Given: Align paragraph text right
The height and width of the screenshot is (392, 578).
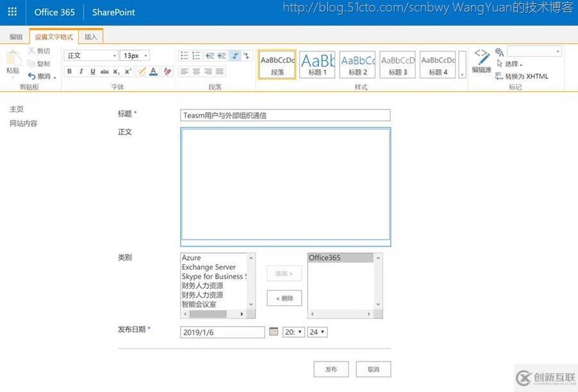Looking at the screenshot, I should [x=208, y=72].
